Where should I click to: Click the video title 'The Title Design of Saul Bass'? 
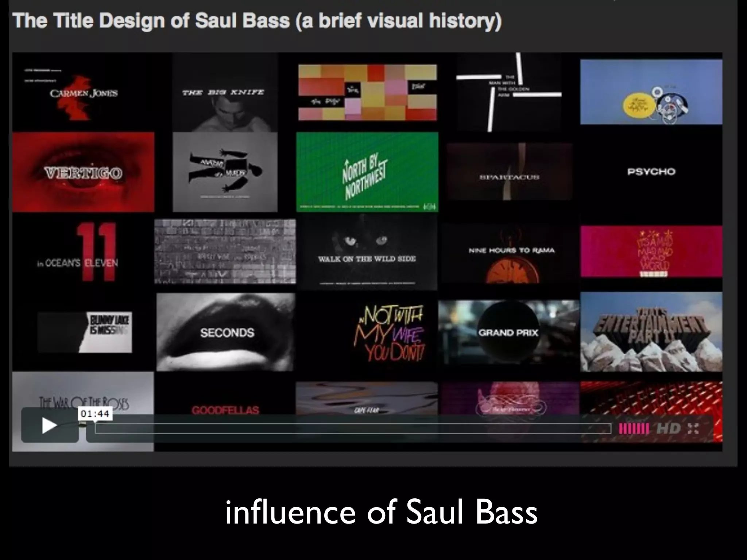(257, 21)
